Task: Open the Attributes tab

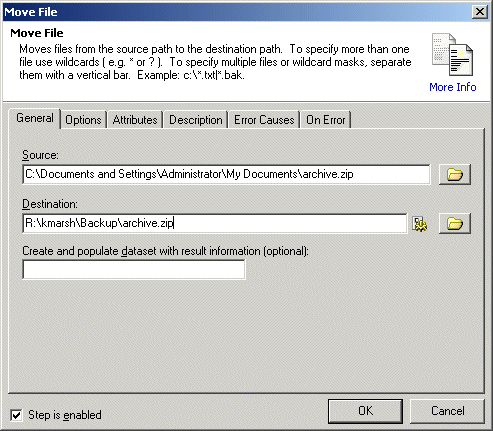Action: [x=135, y=120]
